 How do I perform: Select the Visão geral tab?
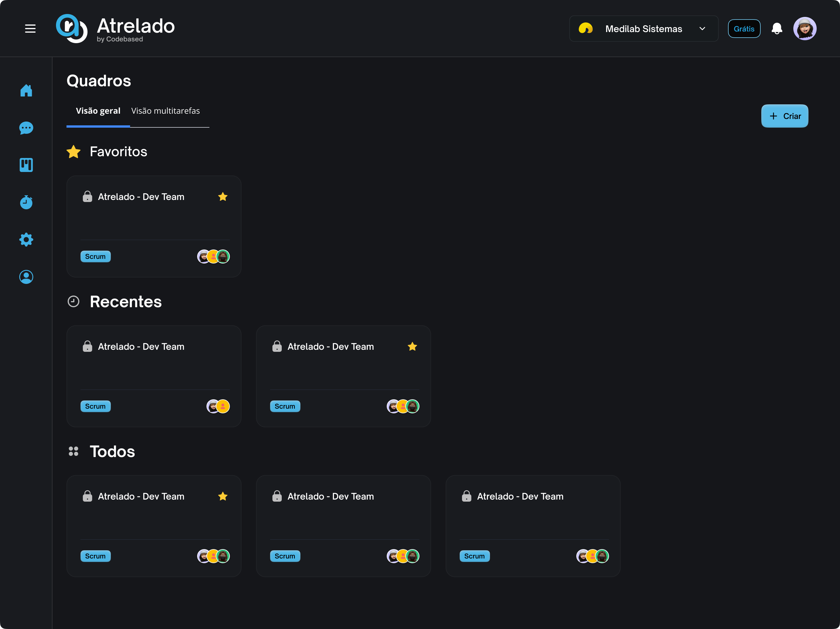click(x=98, y=111)
